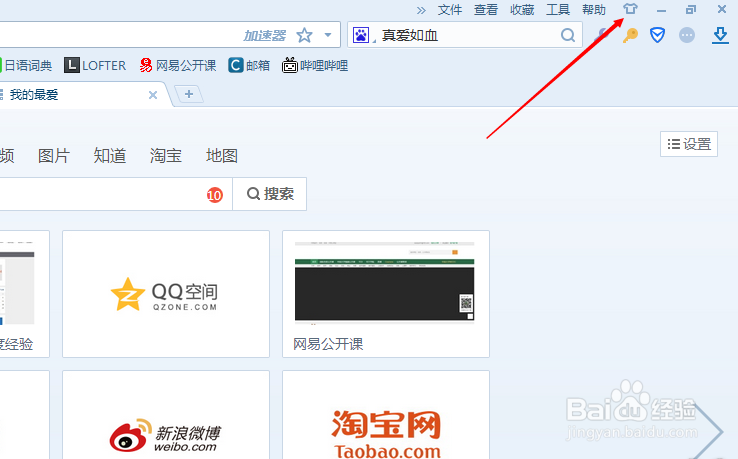Select the 知道 search category

pos(110,156)
